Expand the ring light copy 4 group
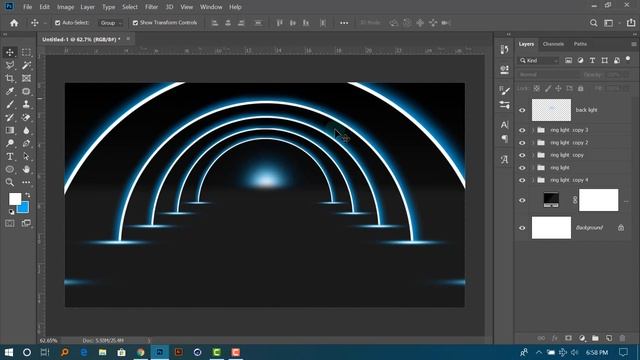The image size is (640, 360). coord(533,180)
